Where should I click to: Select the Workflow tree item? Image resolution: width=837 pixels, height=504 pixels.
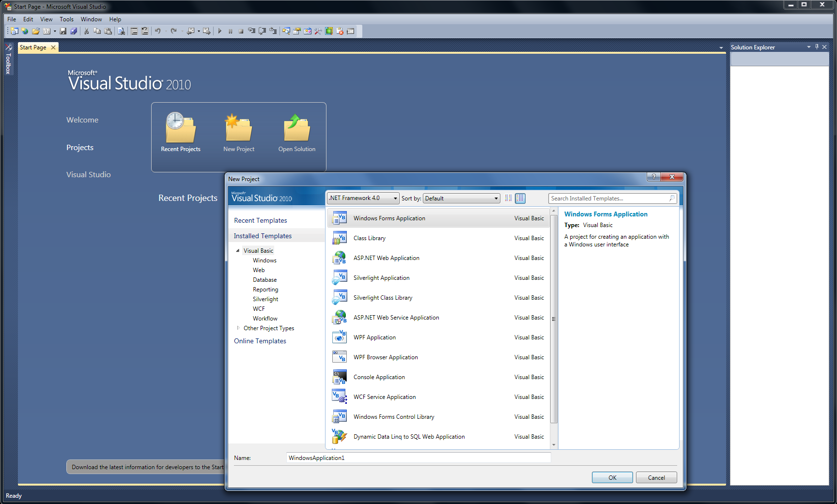[265, 319]
